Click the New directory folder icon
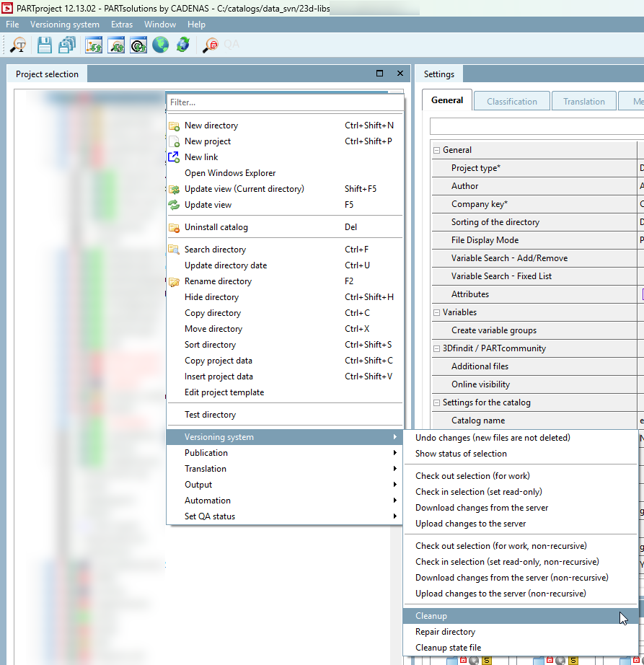Image resolution: width=644 pixels, height=665 pixels. [x=175, y=126]
